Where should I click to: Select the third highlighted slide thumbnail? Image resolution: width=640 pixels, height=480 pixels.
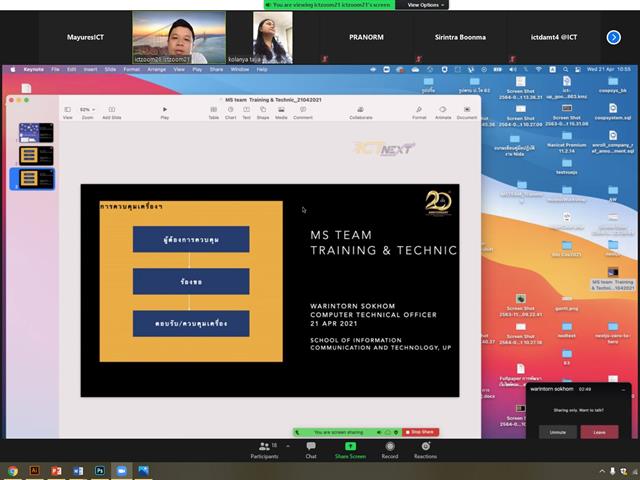(x=36, y=179)
